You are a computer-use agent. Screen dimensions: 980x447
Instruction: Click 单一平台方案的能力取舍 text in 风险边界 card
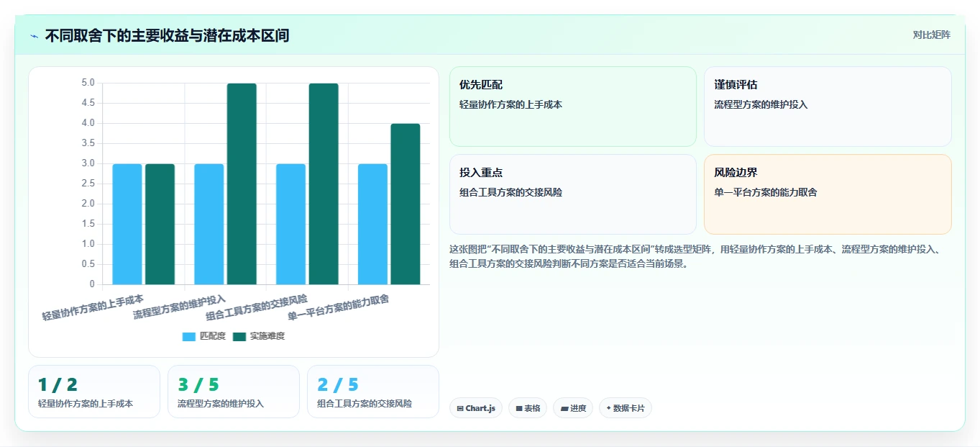(766, 192)
